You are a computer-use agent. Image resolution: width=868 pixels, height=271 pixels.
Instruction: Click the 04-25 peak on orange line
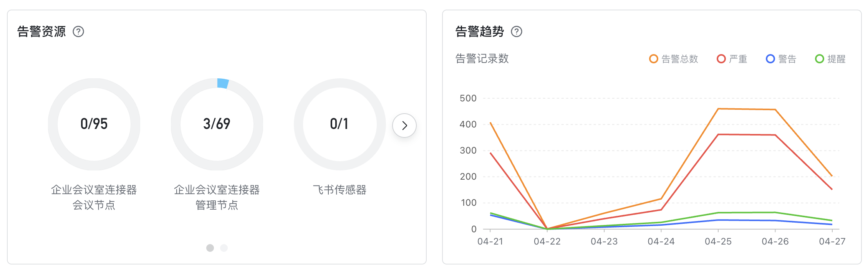(718, 109)
